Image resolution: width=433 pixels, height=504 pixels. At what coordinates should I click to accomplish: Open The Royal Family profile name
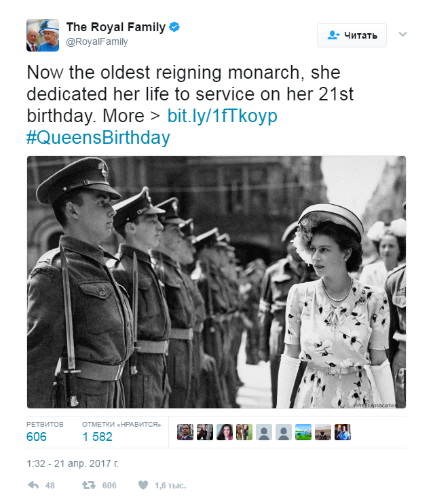coord(115,27)
